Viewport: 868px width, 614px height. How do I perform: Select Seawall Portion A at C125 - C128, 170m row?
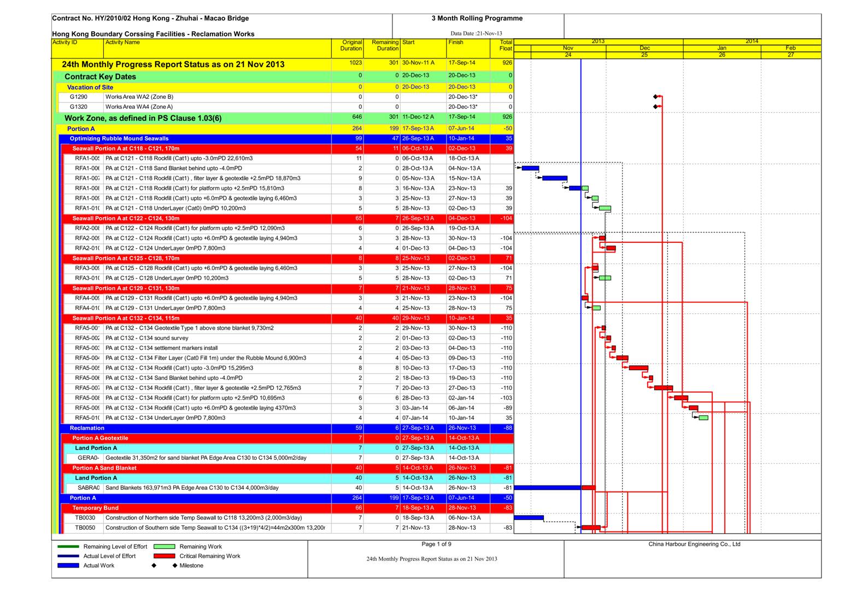coord(288,259)
